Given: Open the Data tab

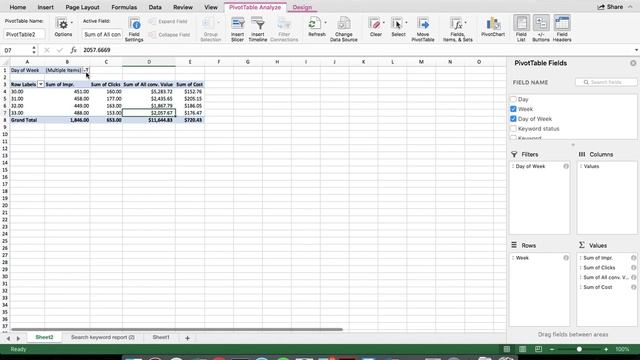Looking at the screenshot, I should (155, 7).
